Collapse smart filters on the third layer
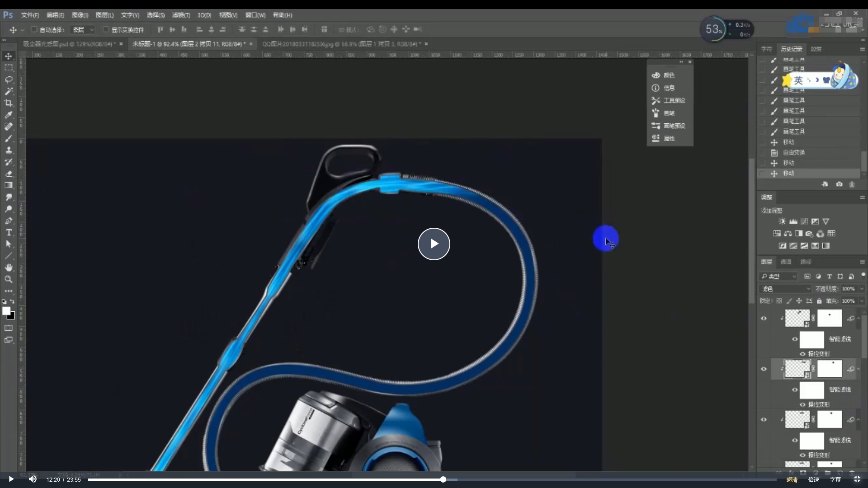The image size is (868, 488). pos(859,420)
